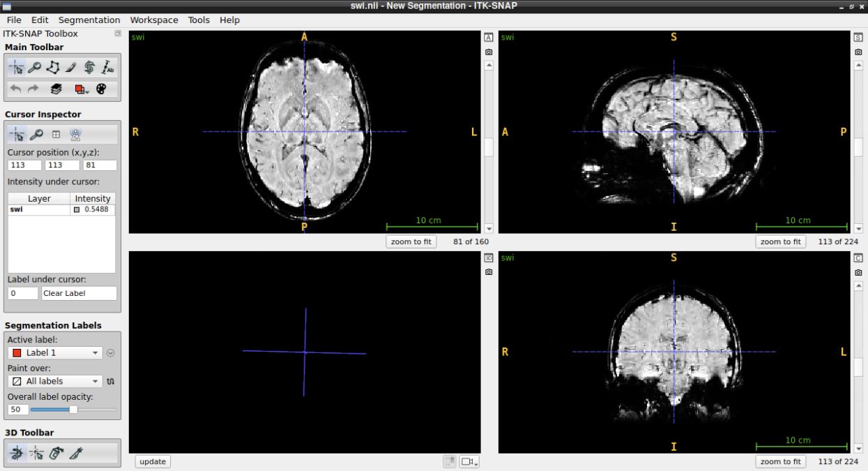This screenshot has height=471, width=868.
Task: Select the crosshair tool in Main Toolbar
Action: [16, 67]
